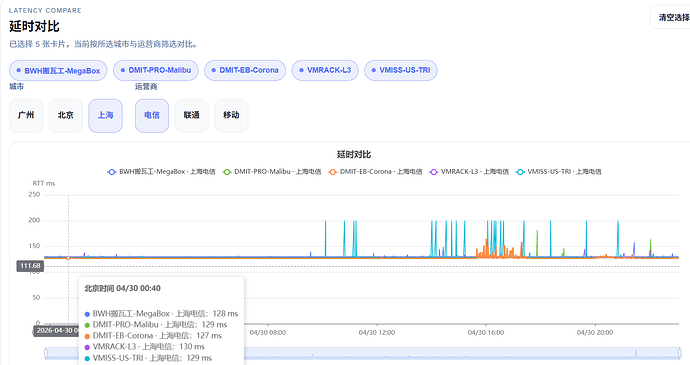The height and width of the screenshot is (365, 690).
Task: Select 广州 city filter
Action: coord(26,115)
